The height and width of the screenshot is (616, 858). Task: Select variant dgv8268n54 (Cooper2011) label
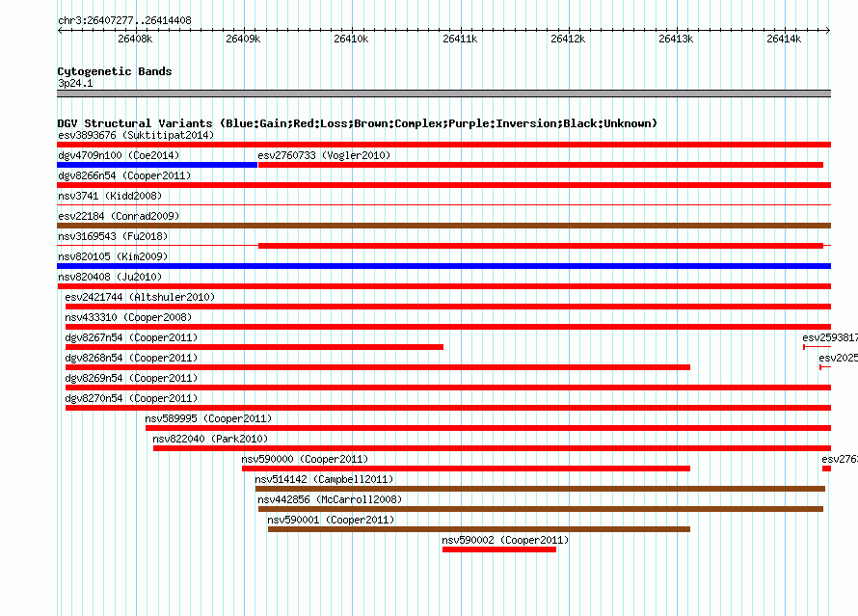[131, 358]
